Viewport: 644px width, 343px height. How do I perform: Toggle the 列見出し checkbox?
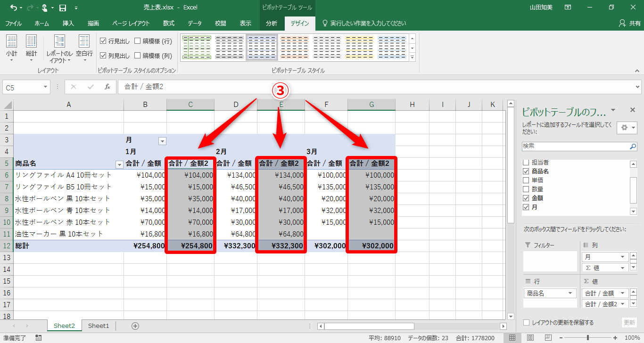tap(103, 56)
